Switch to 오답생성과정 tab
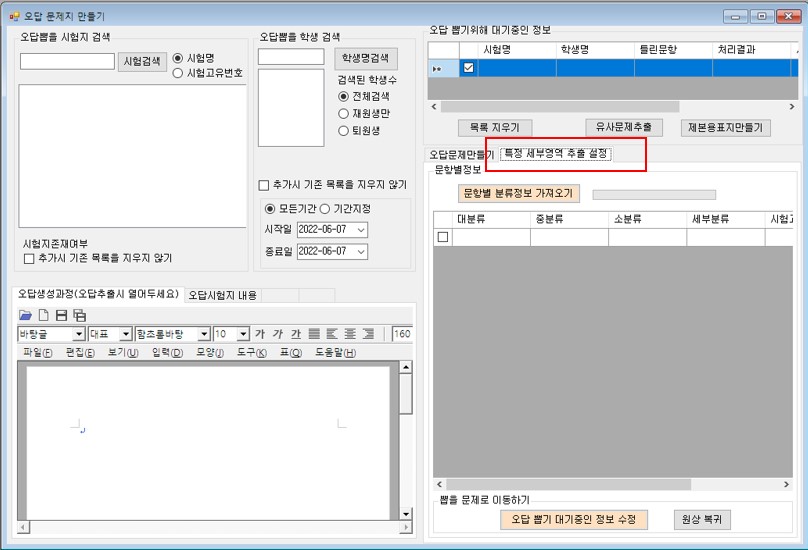808x550 pixels. [98, 294]
